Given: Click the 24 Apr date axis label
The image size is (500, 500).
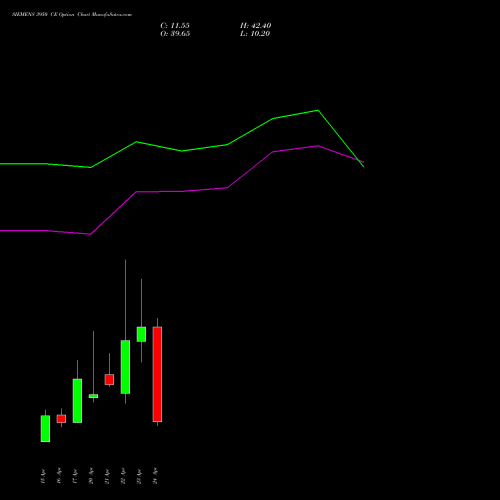Looking at the screenshot, I should point(155,476).
